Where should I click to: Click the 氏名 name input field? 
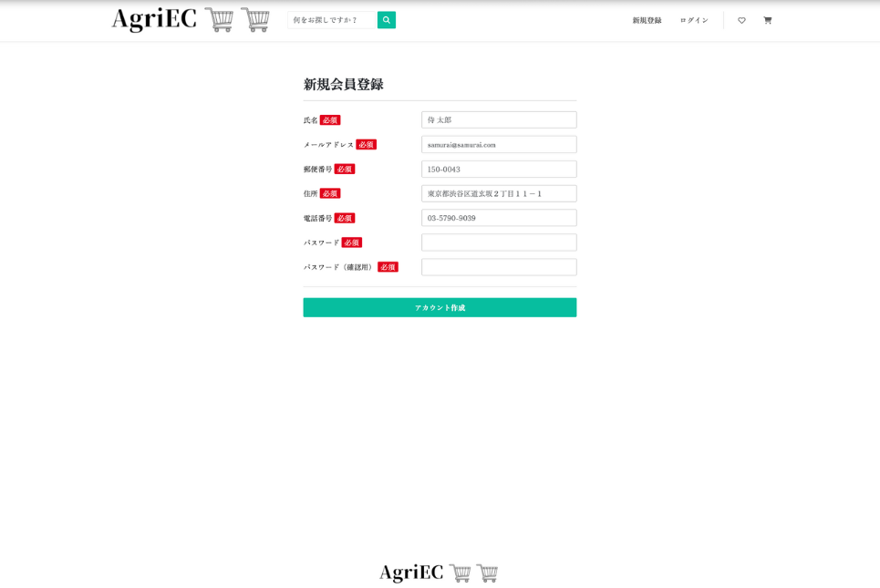pos(499,119)
